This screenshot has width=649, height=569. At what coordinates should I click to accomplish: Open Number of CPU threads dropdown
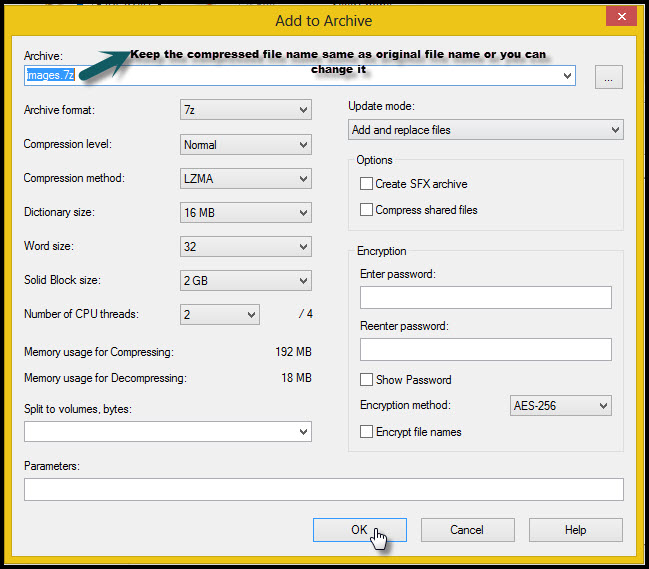pos(220,315)
